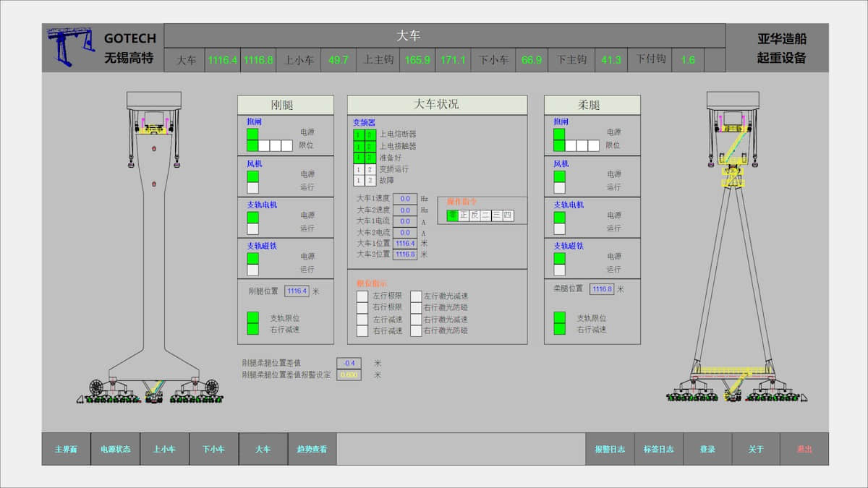Click 刚腿 支轨限位 green indicator

(252, 317)
